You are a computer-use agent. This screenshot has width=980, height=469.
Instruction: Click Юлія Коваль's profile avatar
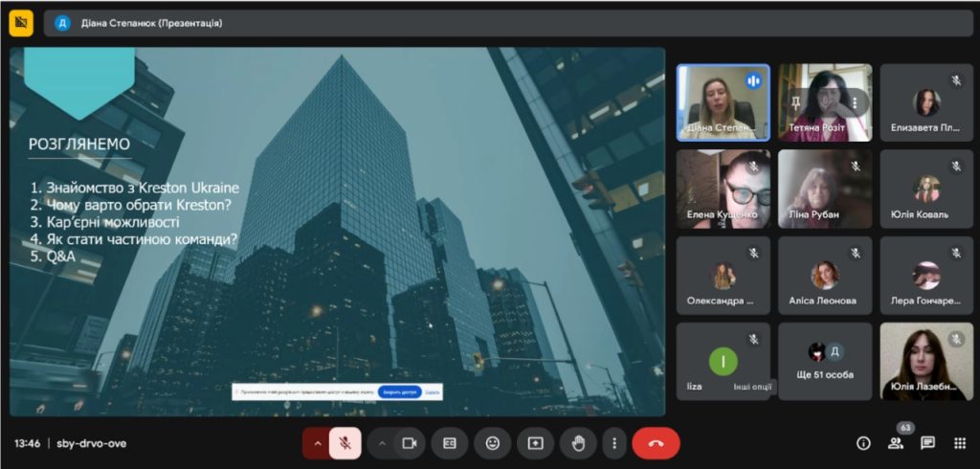pyautogui.click(x=926, y=189)
